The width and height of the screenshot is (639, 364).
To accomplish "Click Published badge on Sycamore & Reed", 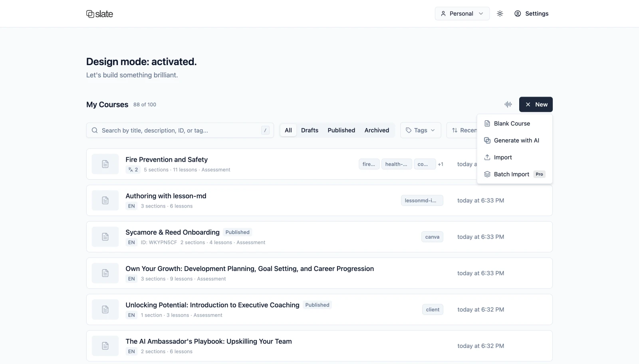I will (237, 232).
